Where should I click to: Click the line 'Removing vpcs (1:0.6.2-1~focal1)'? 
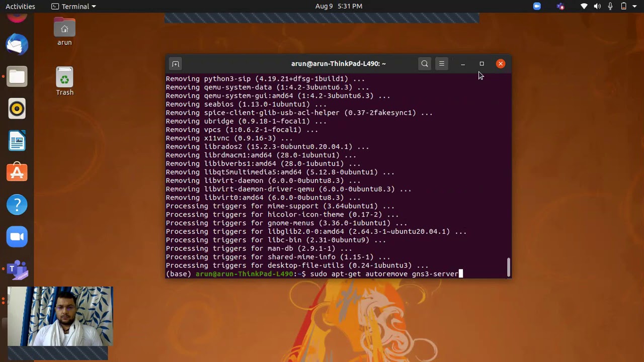coord(242,130)
